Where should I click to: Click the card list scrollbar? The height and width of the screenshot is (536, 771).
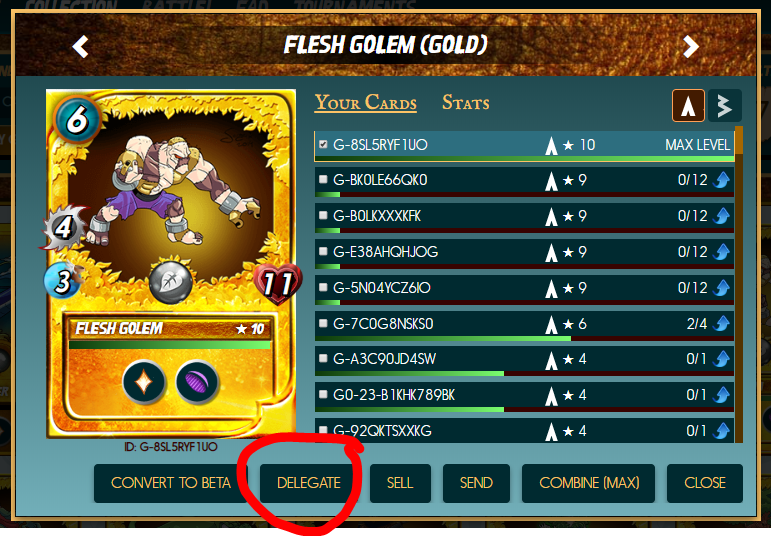[x=739, y=285]
